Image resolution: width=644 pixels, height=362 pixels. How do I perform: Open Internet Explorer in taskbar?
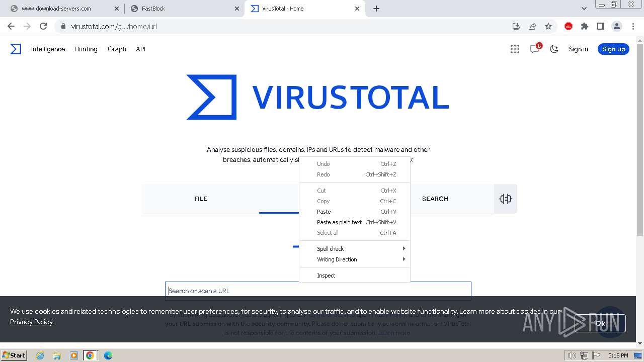(x=40, y=355)
